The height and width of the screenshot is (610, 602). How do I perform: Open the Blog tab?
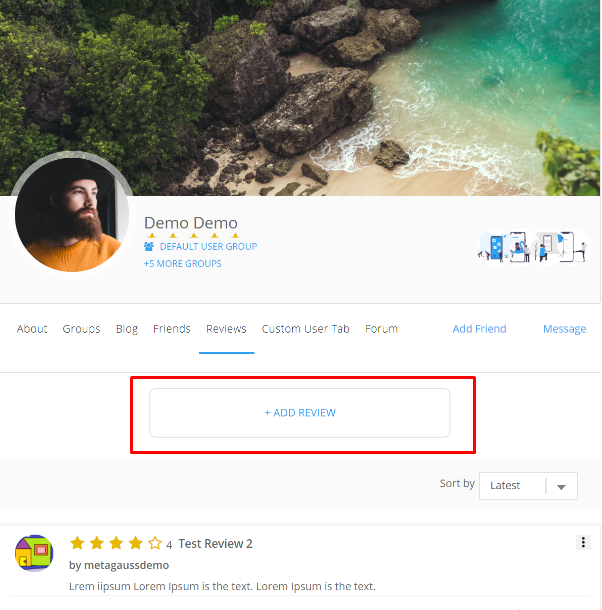point(127,329)
